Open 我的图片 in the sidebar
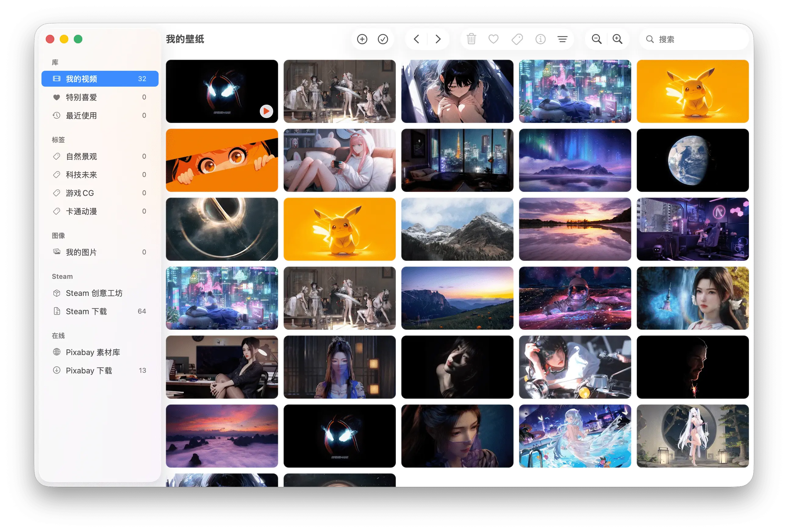This screenshot has height=532, width=788. click(x=100, y=252)
